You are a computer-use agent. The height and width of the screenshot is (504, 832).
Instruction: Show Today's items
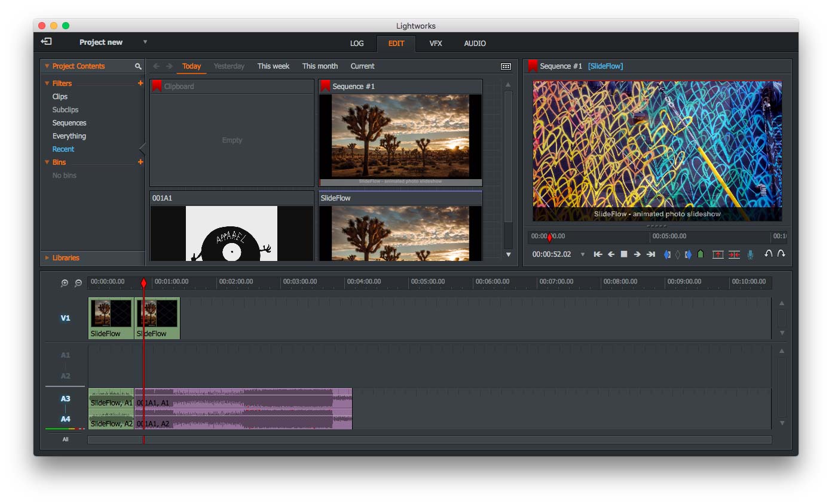[191, 66]
